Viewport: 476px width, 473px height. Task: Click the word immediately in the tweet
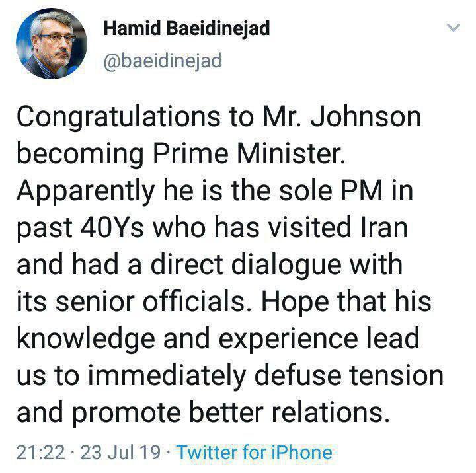[x=167, y=377]
